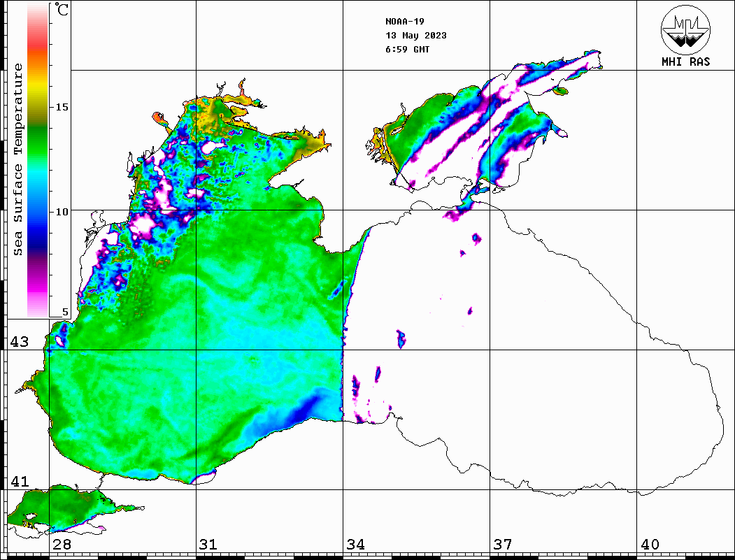Click the magenta section of color scale
Screen dimensions: 735x560
click(x=38, y=284)
